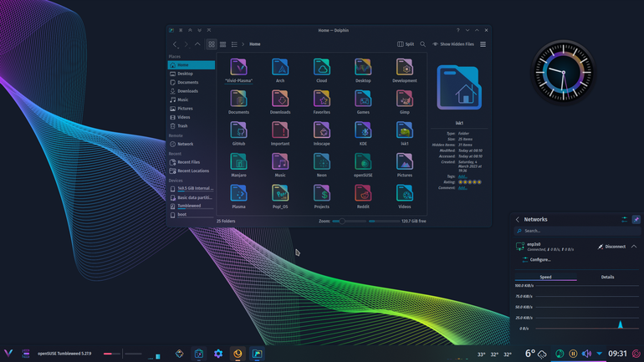Switch Dolphin to details view mode
This screenshot has width=644, height=362.
(234, 44)
